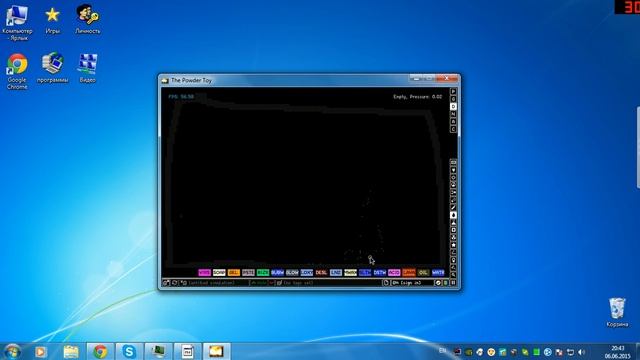Image resolution: width=640 pixels, height=360 pixels.
Task: Toggle the P quick option button
Action: 453,91
